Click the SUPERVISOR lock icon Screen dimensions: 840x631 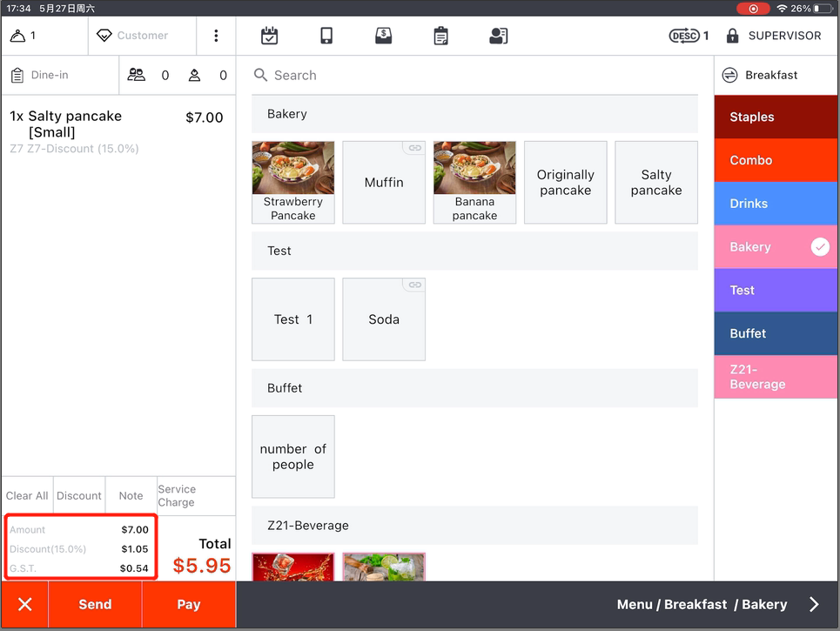click(732, 36)
